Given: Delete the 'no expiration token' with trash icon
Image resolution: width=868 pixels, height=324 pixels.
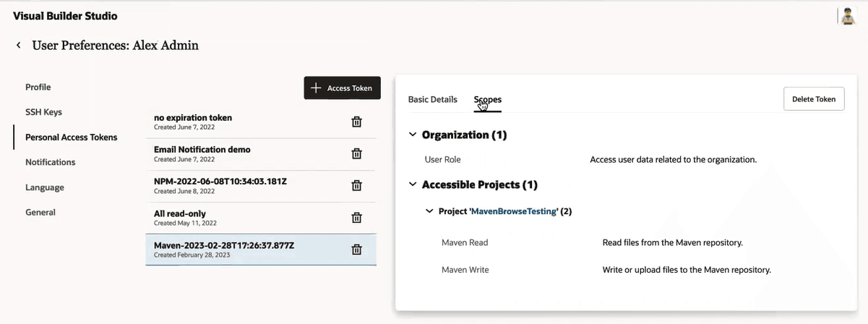Looking at the screenshot, I should (x=356, y=122).
